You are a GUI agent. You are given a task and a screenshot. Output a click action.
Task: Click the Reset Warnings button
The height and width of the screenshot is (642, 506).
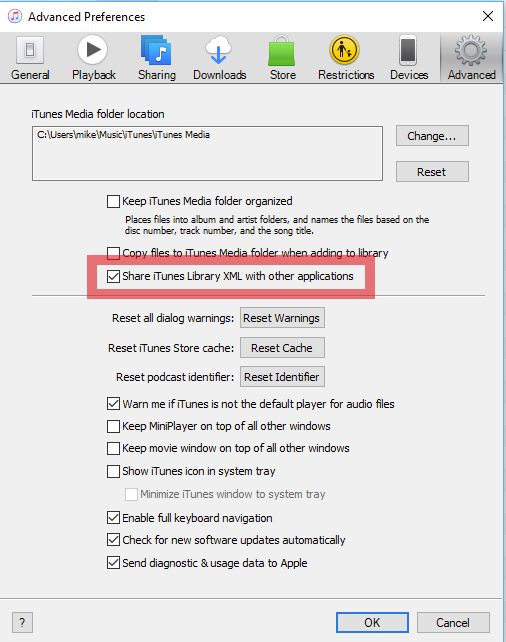[282, 318]
